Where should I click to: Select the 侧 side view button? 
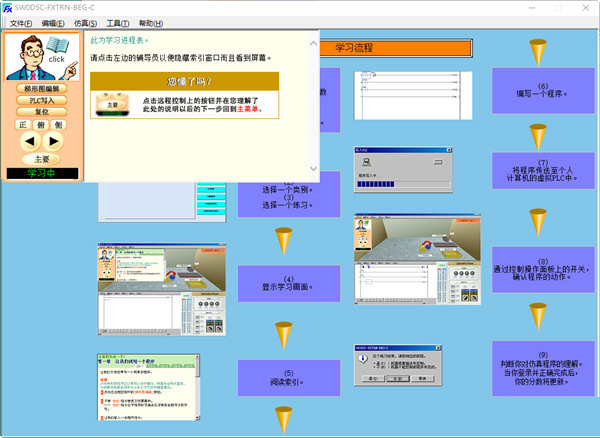point(59,125)
